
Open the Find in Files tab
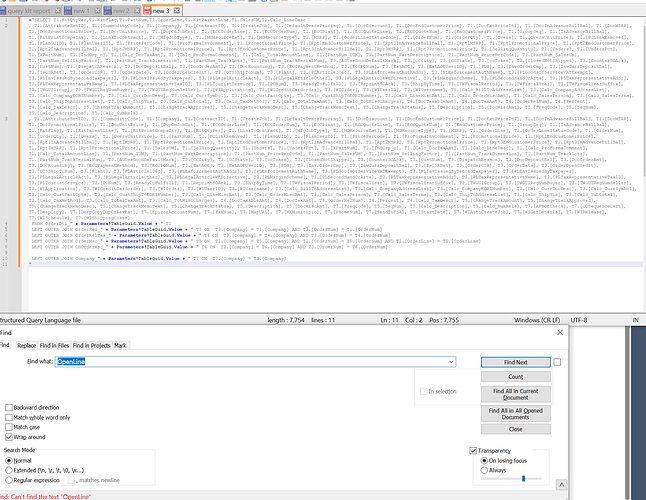tap(54, 346)
